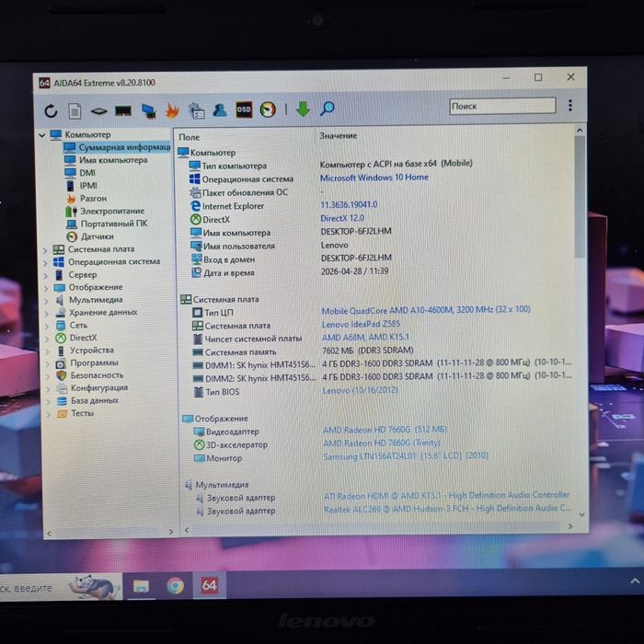The width and height of the screenshot is (644, 644).
Task: Select the DESKTOP-6FJ2LHM computer name value
Action: tap(356, 231)
